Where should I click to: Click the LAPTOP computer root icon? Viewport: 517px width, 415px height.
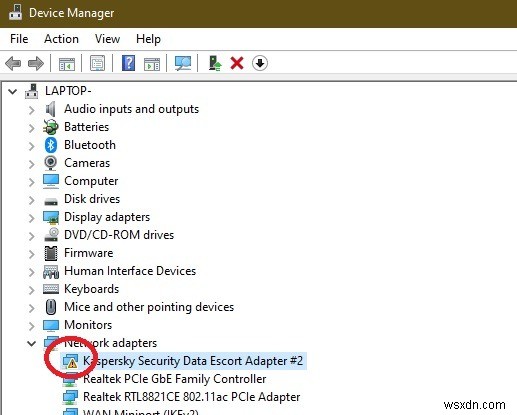[32, 91]
